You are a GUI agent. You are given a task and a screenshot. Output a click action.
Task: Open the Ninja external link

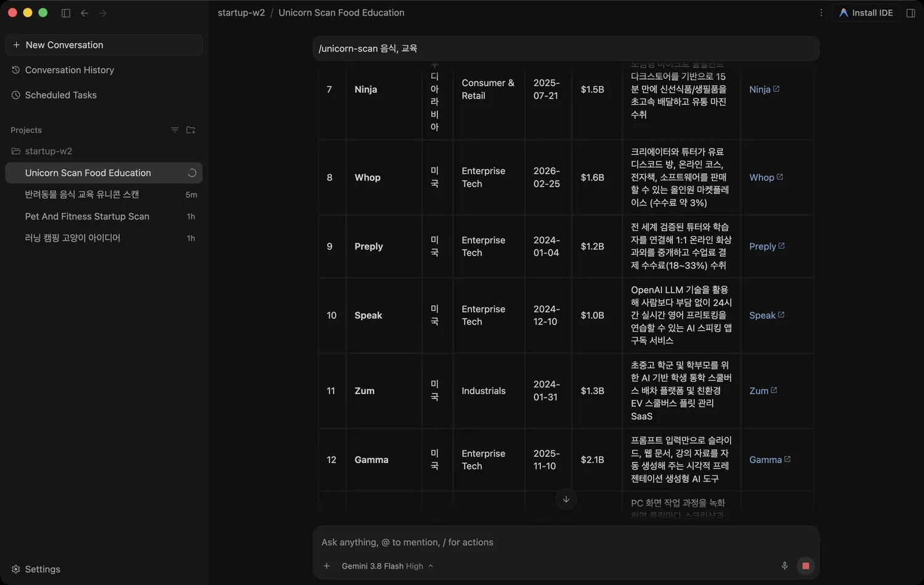tap(764, 89)
